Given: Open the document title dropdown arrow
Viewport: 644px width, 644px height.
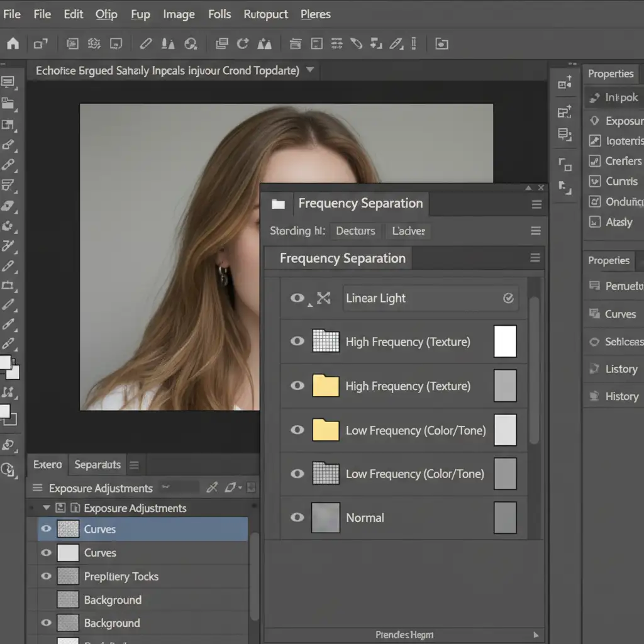Looking at the screenshot, I should (x=309, y=70).
